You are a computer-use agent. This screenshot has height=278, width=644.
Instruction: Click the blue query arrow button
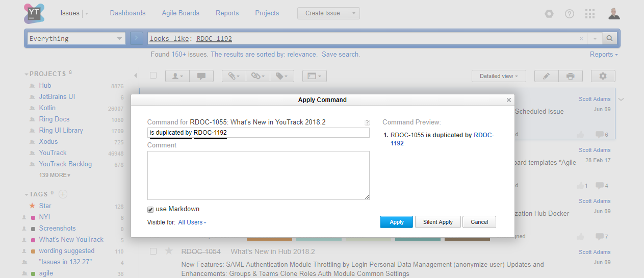[136, 38]
